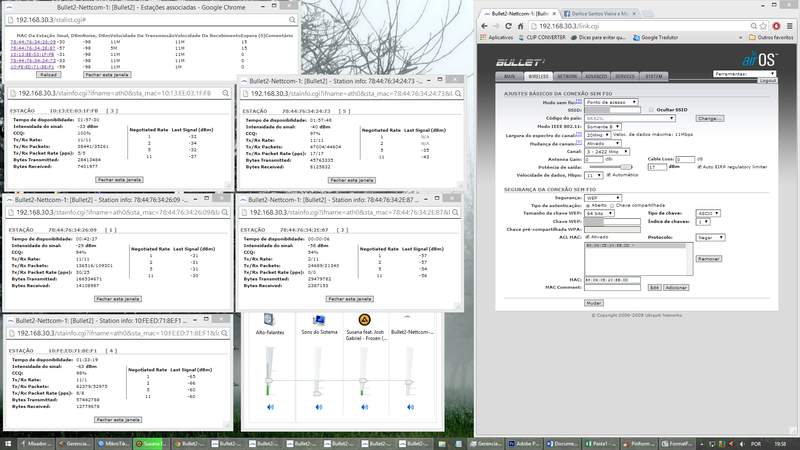Click the MAC Comment input field
Image resolution: width=800 pixels, height=450 pixels.
point(612,288)
